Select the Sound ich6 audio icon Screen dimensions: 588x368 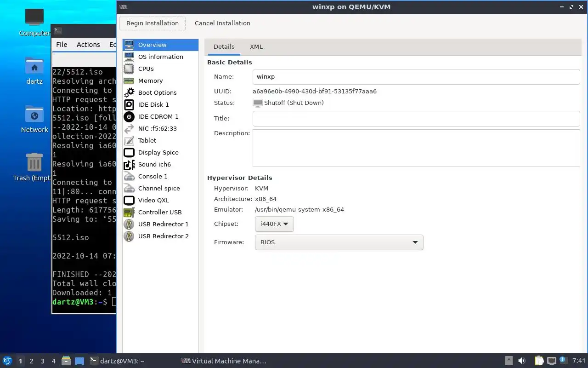click(x=129, y=164)
